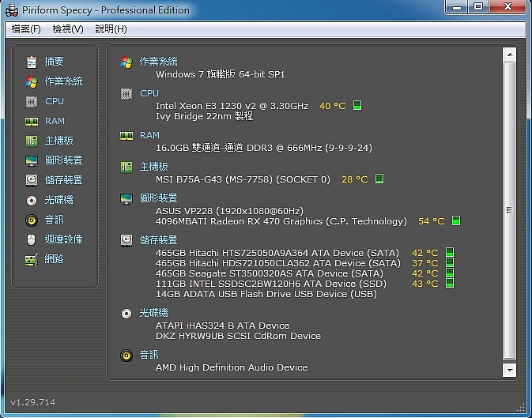
Task: Click the GPU temperature 54 °C value
Action: [x=432, y=221]
